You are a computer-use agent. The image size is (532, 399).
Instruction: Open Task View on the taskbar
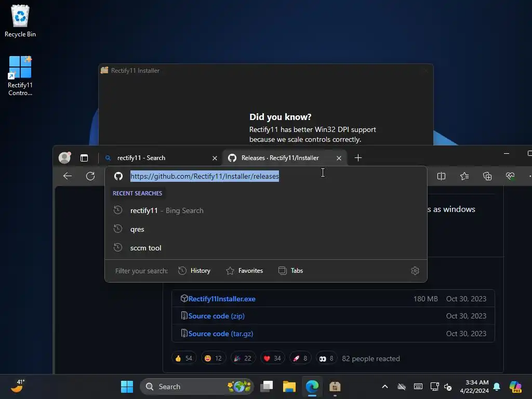(x=267, y=387)
